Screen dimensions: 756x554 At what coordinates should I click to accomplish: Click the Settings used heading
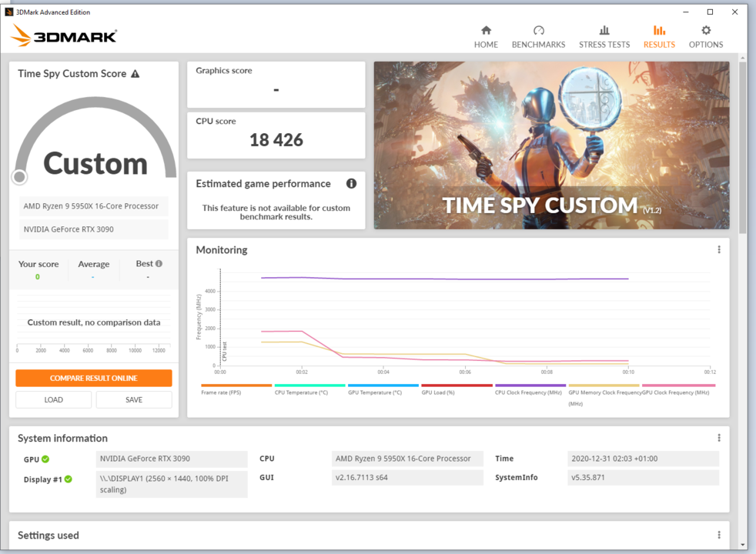[49, 536]
